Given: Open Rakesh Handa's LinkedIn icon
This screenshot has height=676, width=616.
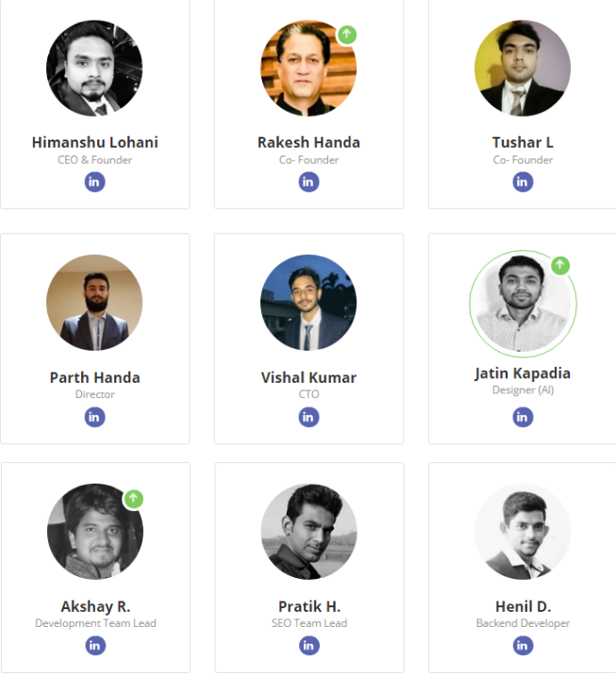Looking at the screenshot, I should coord(308,182).
